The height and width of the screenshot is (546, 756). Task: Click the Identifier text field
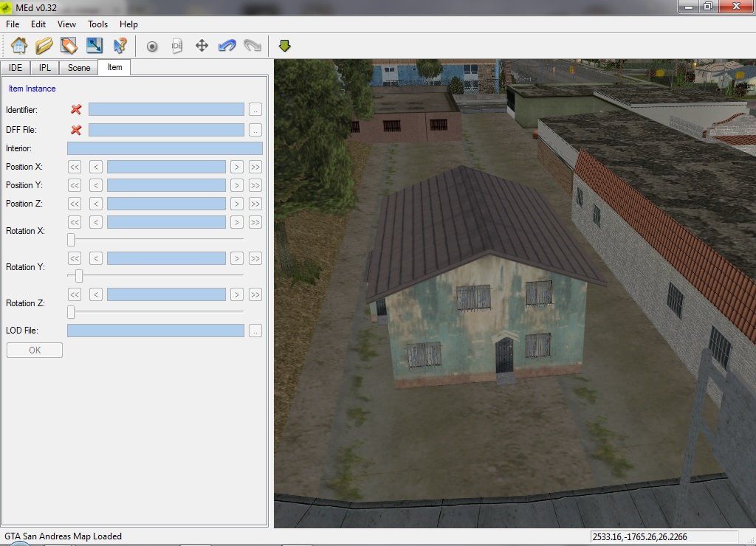(166, 109)
